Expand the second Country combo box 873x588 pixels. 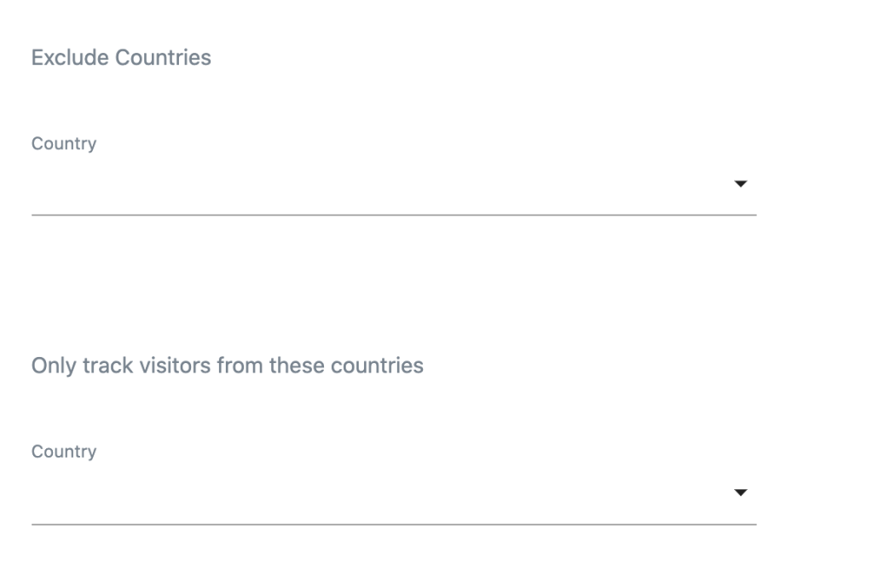tap(394, 493)
